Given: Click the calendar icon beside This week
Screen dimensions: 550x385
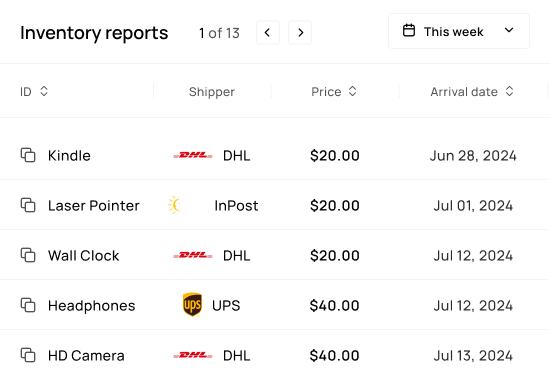Looking at the screenshot, I should (409, 31).
